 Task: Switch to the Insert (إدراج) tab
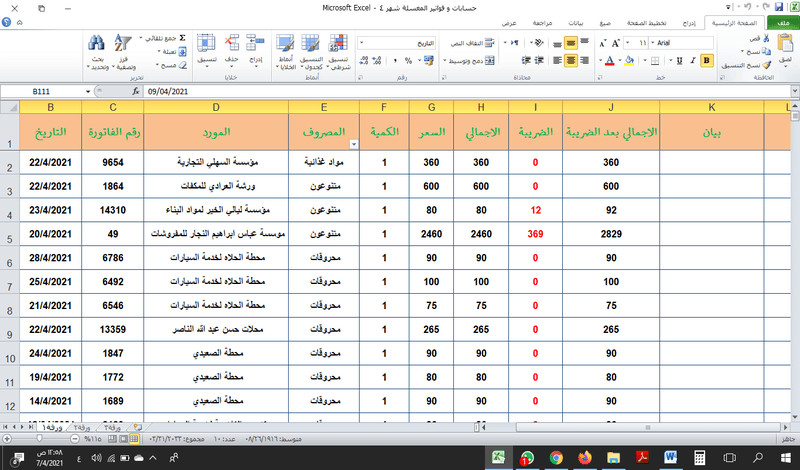(x=689, y=23)
